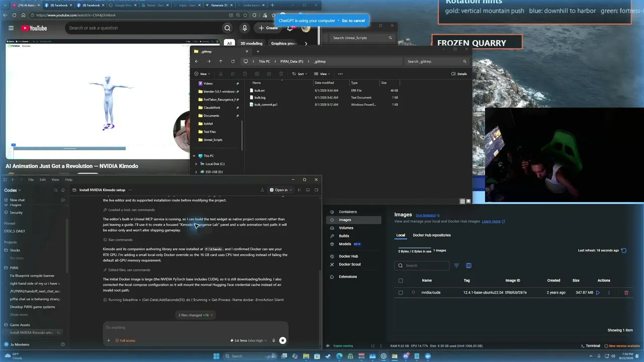Screen dimensions: 644x362
Task: Switch to Docker Hub repositories tab
Action: [x=432, y=235]
